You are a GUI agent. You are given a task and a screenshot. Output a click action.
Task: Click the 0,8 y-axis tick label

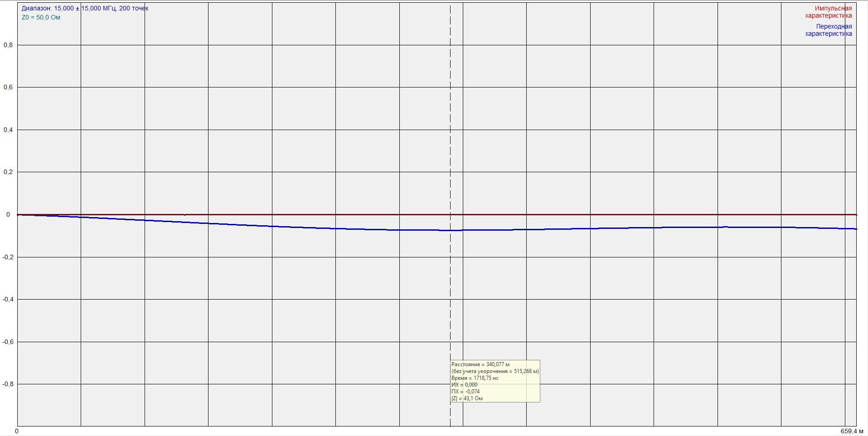[8, 45]
